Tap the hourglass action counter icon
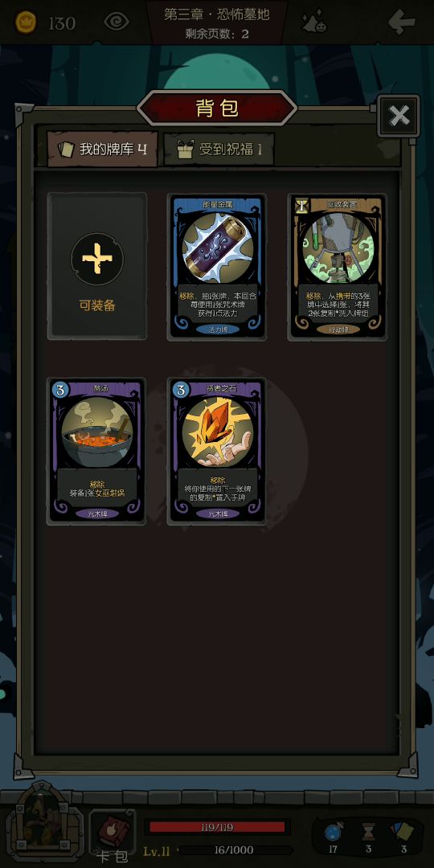The height and width of the screenshot is (868, 434). 368,832
